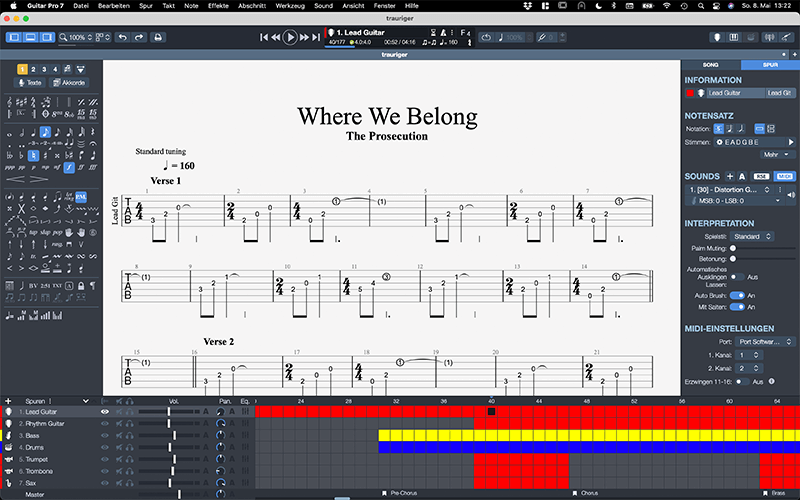The image size is (800, 500).
Task: Toggle standard notation button in Notensatz
Action: coord(718,129)
